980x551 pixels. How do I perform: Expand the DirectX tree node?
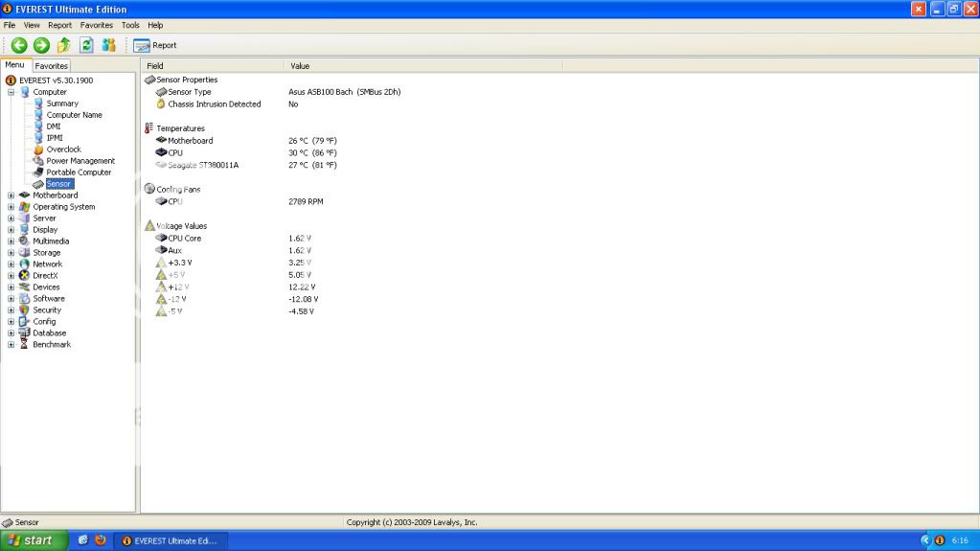click(x=11, y=276)
